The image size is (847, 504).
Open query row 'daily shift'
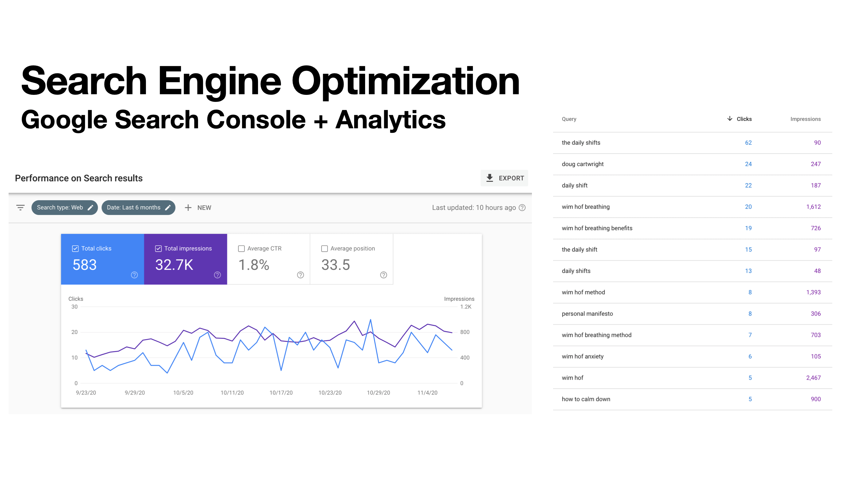pos(693,185)
